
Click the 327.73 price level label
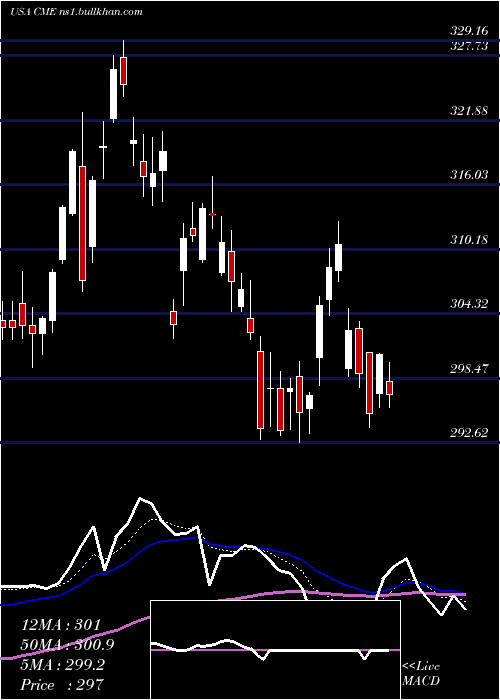tap(469, 46)
